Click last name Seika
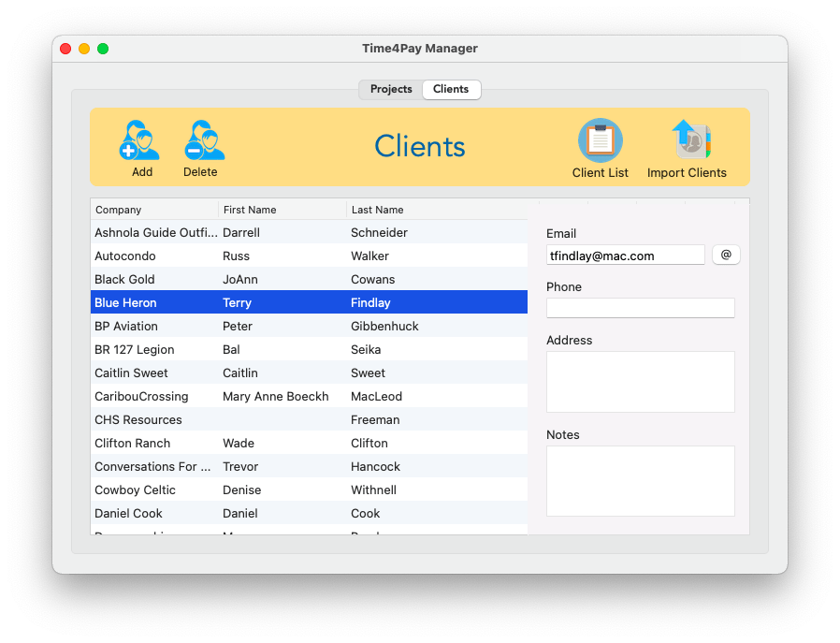This screenshot has height=643, width=840. [x=366, y=349]
